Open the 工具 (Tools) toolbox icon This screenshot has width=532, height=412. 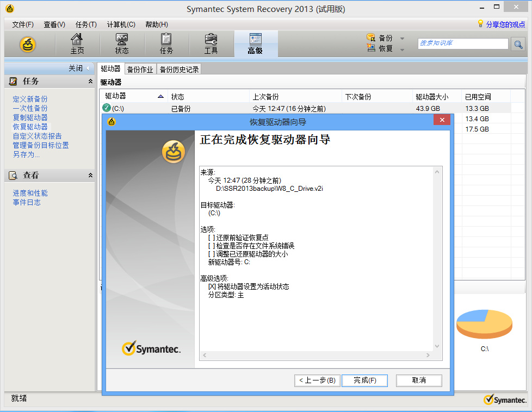coord(211,43)
